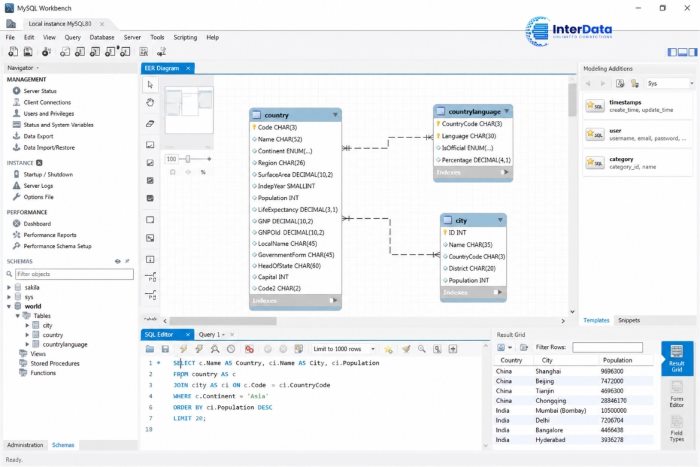Toggle schemas refresh eye icon
The width and height of the screenshot is (700, 467).
pos(117,261)
